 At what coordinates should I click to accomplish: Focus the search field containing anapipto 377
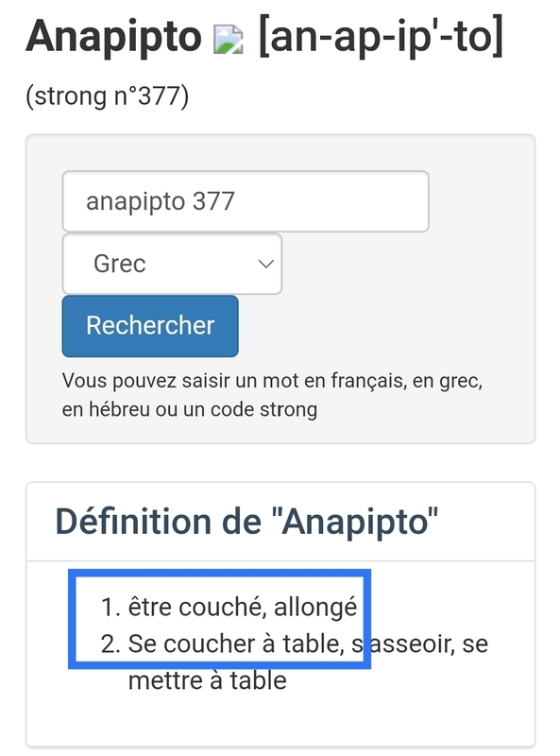246,201
